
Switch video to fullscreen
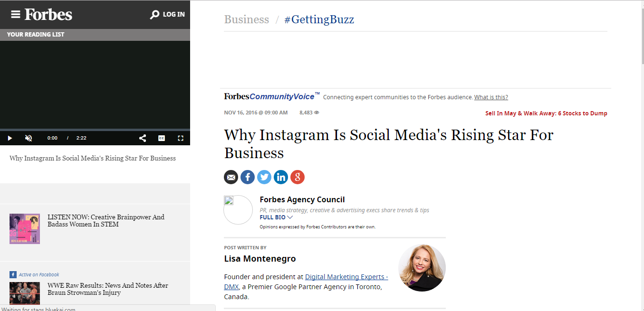(x=181, y=138)
